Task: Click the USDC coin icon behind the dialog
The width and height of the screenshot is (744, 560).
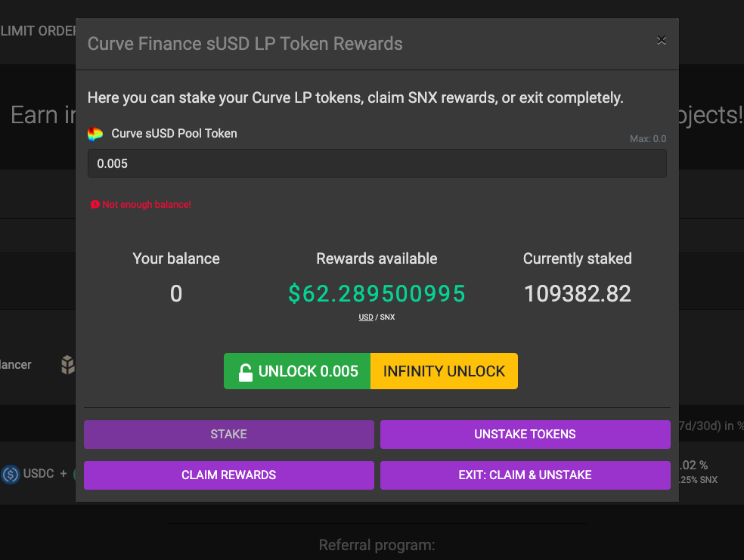Action: 11,474
